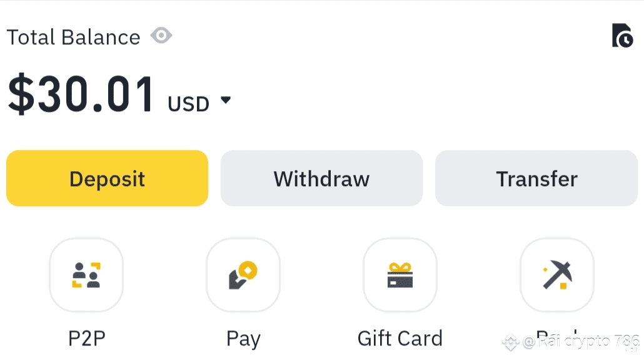Open transaction history clock icon
Image resolution: width=644 pixels, height=358 pixels.
point(622,36)
